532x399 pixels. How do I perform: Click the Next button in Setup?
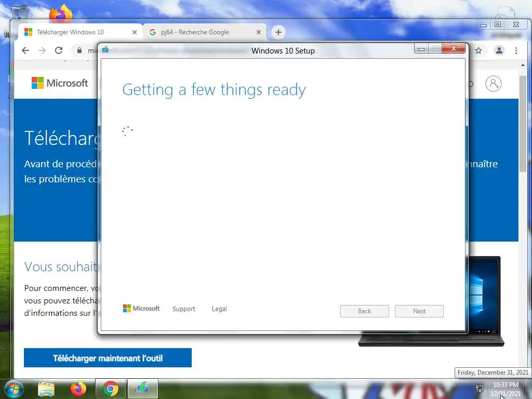tap(419, 311)
